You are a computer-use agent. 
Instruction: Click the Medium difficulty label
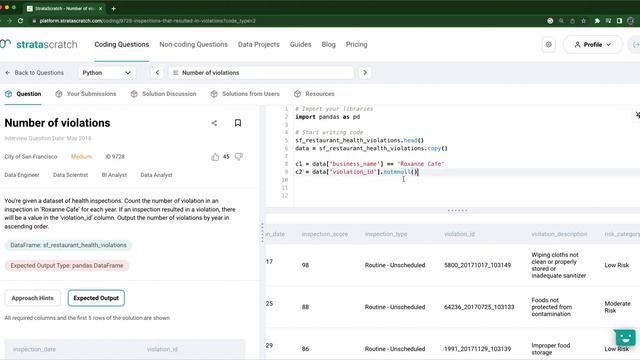point(81,157)
